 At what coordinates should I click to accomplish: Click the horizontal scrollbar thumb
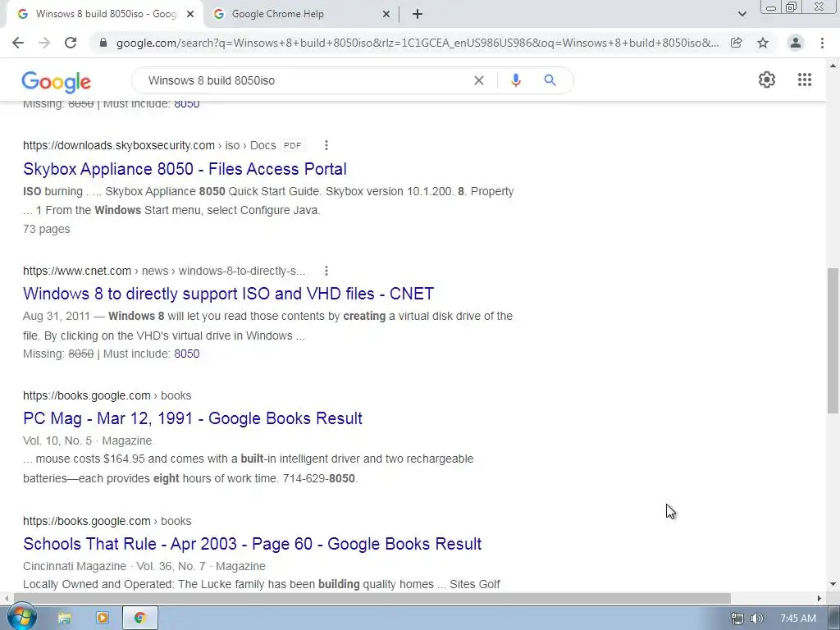pos(372,598)
